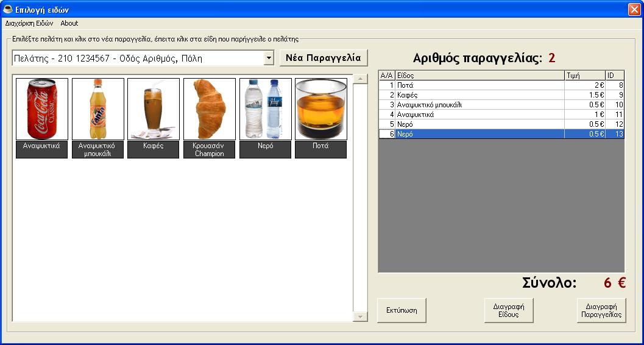The image size is (644, 345).
Task: Select the Νερό row with ID 12
Action: point(501,124)
